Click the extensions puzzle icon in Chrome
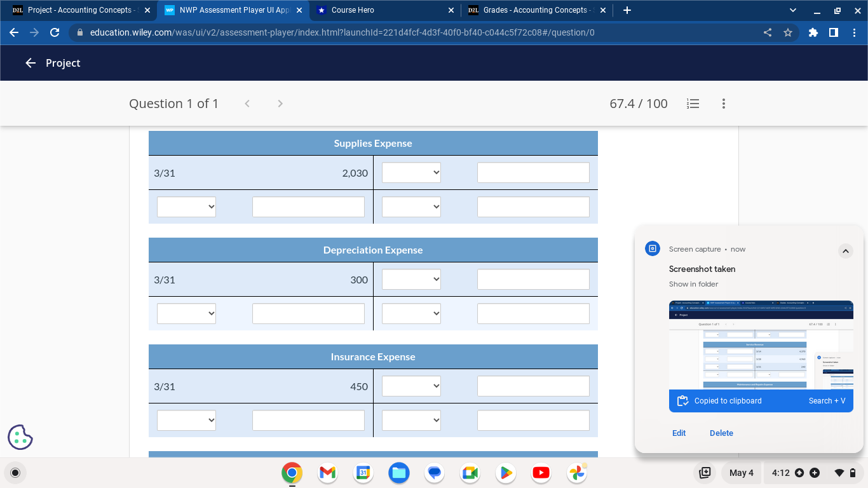Viewport: 868px width, 488px height. click(x=813, y=32)
